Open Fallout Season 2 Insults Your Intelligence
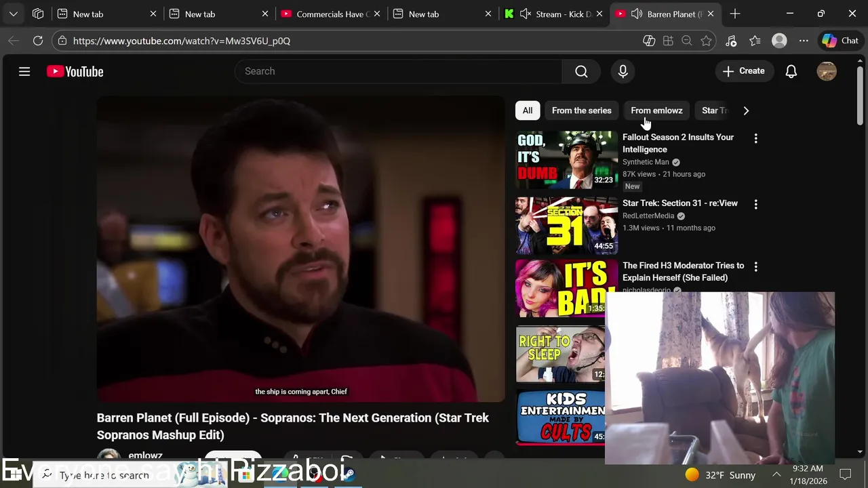 678,143
